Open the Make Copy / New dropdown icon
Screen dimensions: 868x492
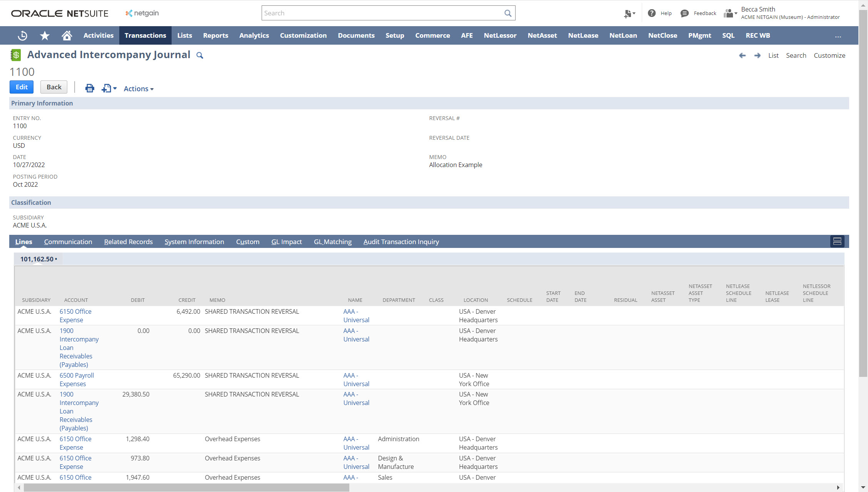coord(109,88)
